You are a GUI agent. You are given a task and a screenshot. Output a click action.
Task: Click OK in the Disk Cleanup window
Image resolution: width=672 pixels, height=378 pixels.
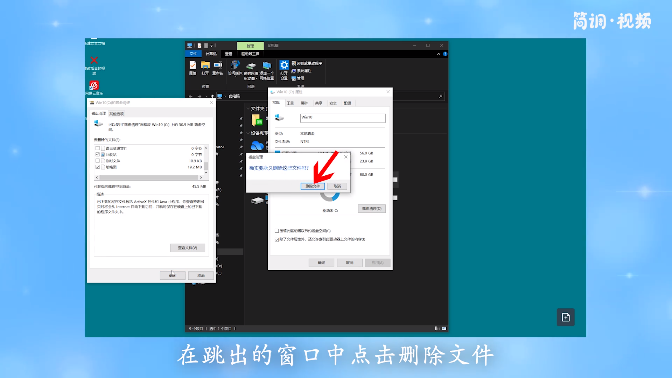click(x=172, y=275)
